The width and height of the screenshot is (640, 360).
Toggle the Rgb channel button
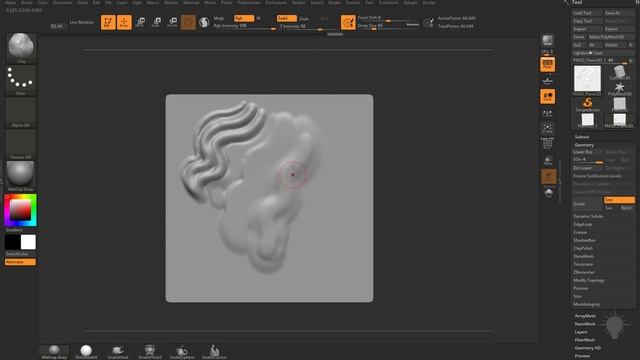(244, 18)
